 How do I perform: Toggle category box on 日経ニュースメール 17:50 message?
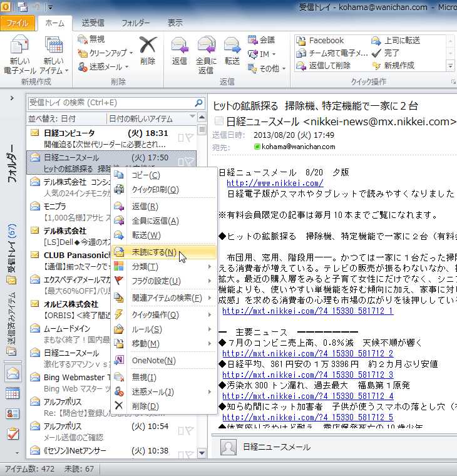tap(181, 162)
